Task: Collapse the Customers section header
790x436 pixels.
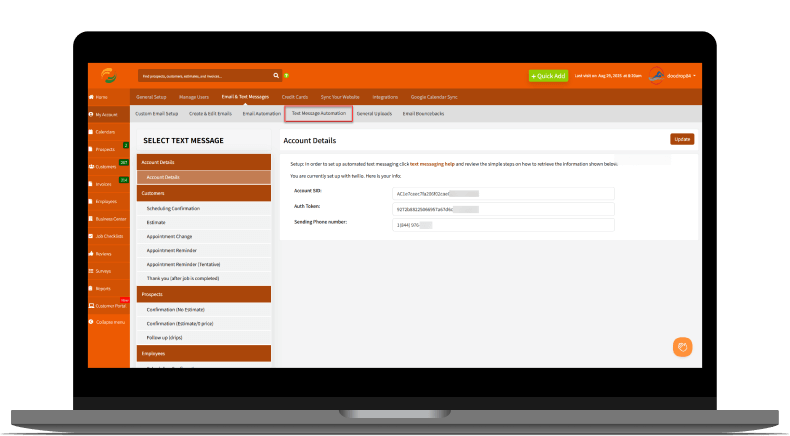Action: [x=204, y=193]
